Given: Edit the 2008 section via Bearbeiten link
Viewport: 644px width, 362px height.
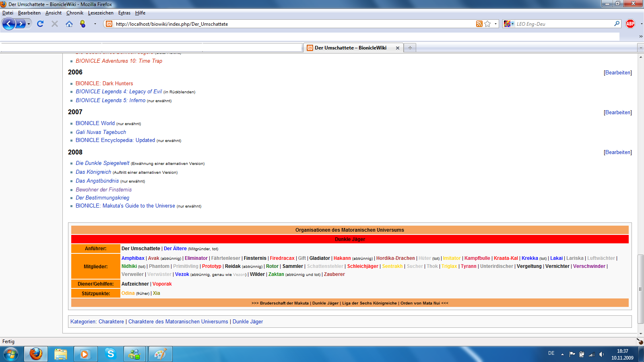Looking at the screenshot, I should pos(617,152).
